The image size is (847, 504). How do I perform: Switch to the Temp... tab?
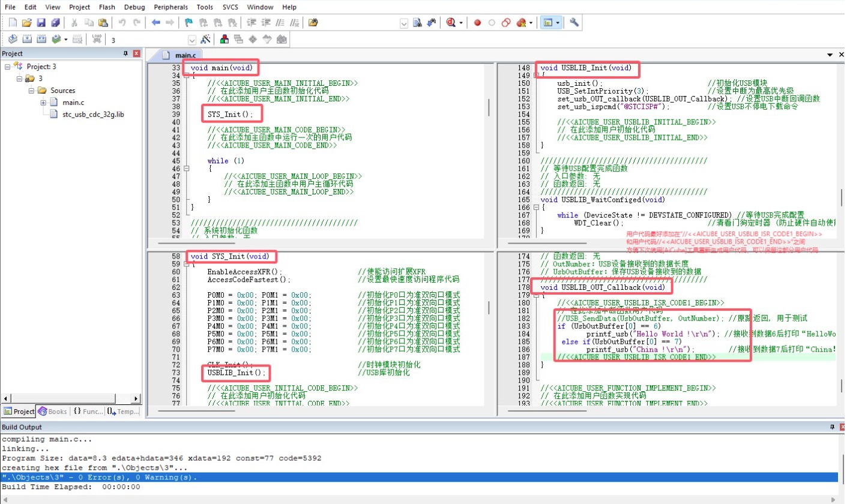click(x=123, y=412)
